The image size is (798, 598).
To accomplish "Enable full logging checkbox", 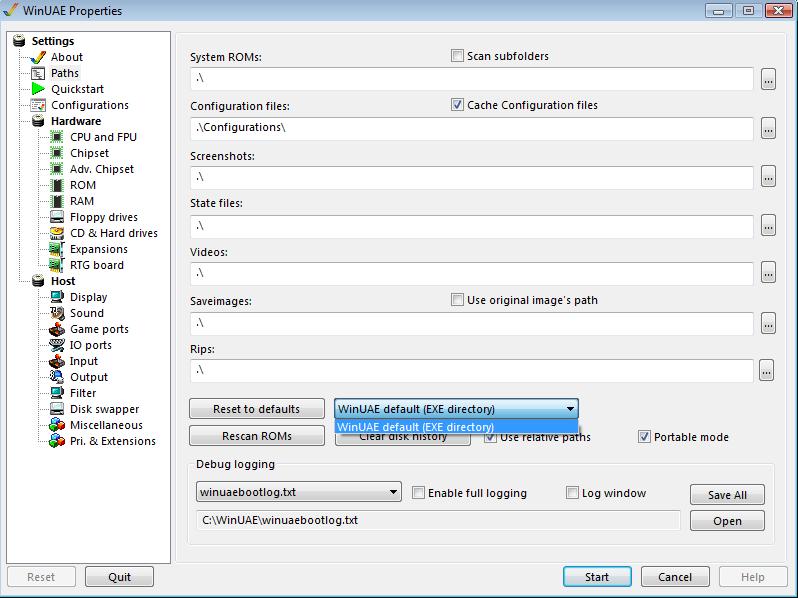I will point(418,493).
